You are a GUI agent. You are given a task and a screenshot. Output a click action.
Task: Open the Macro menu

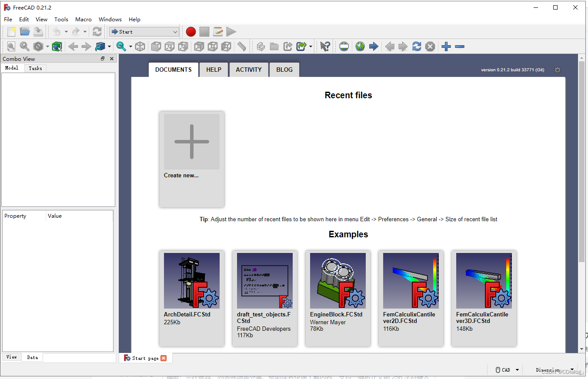[x=84, y=19]
